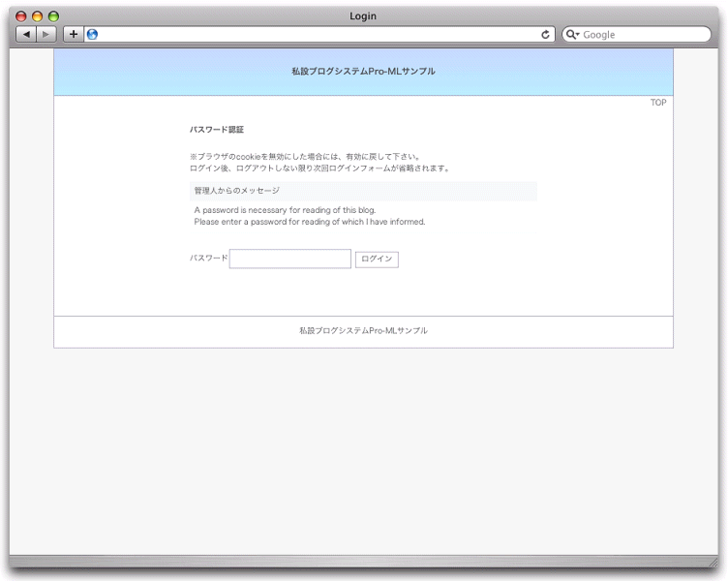Click the TOP link
The height and width of the screenshot is (581, 728).
[658, 103]
